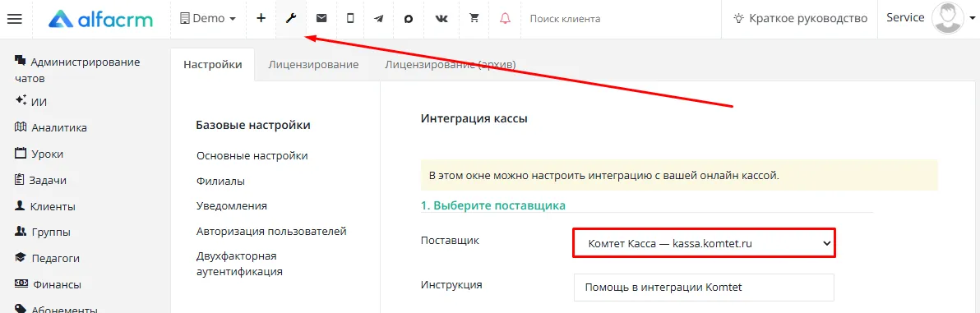
Task: Switch to the Лицензирование tab
Action: coord(313,64)
